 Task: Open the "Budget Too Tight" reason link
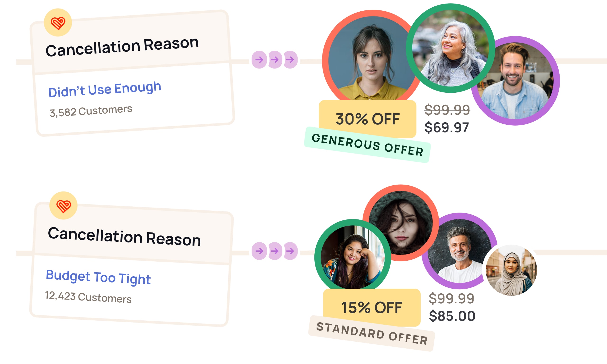point(98,277)
